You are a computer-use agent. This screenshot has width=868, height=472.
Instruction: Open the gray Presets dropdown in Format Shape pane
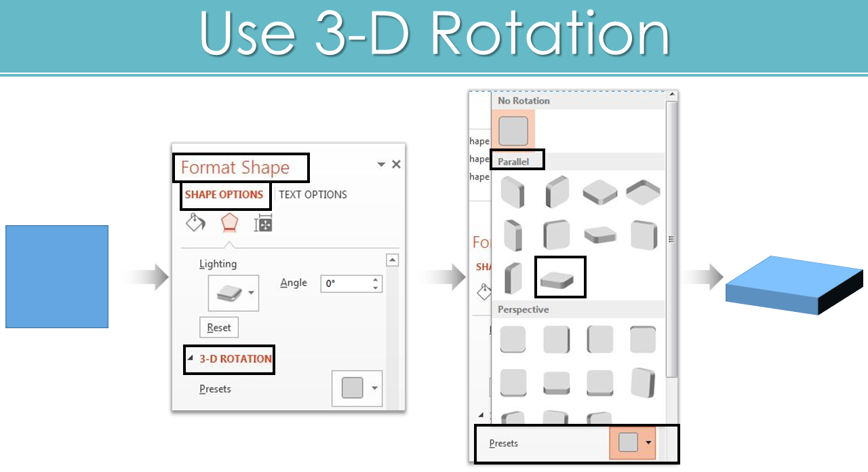(x=357, y=389)
